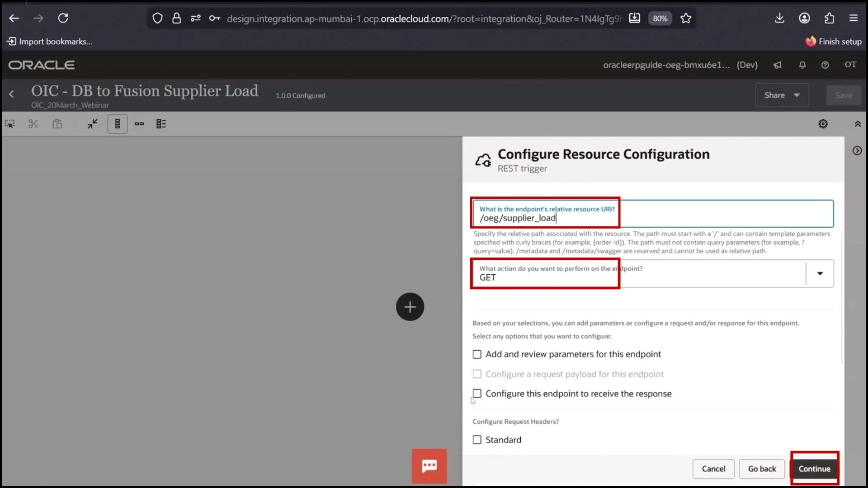Click the site lock icon
868x488 pixels.
click(176, 19)
